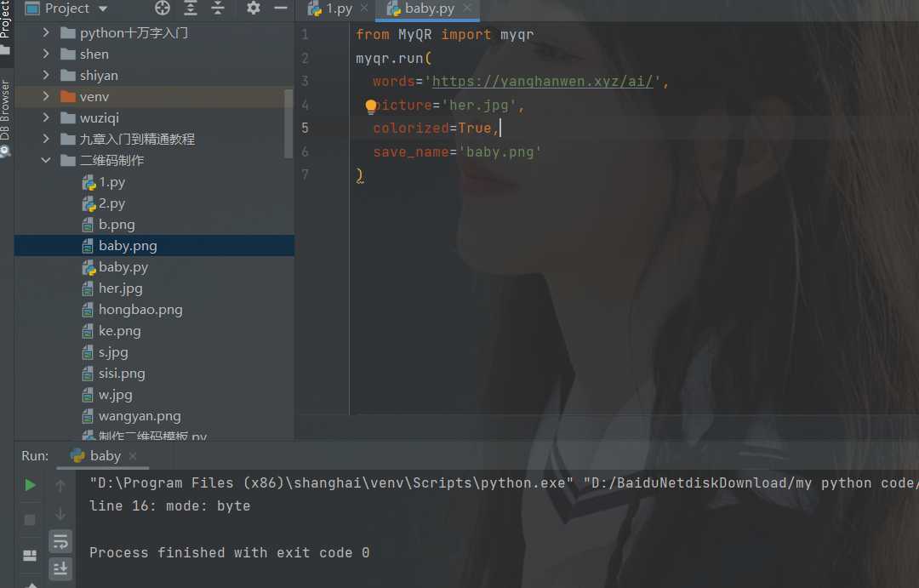Hide the Project panel with minus icon
The image size is (919, 588).
point(281,9)
